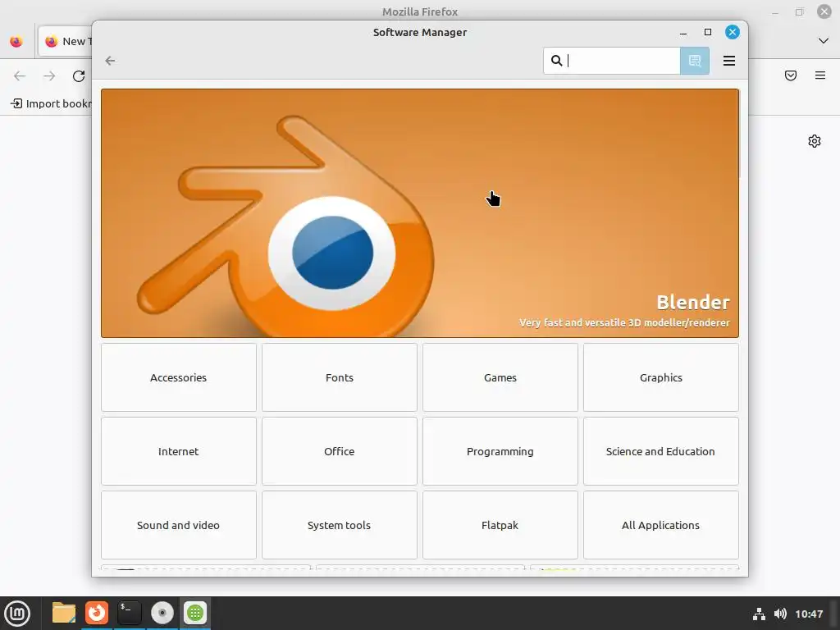Open the Flatpak category

click(500, 525)
